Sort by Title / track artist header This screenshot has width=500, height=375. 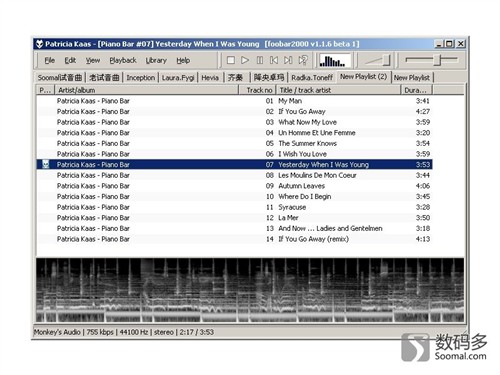(x=338, y=90)
